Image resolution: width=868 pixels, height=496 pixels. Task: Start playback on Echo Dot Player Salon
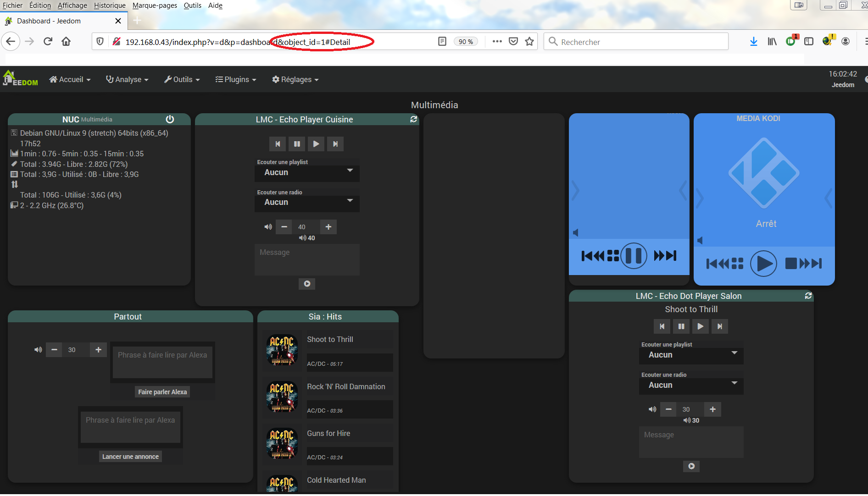click(x=701, y=326)
